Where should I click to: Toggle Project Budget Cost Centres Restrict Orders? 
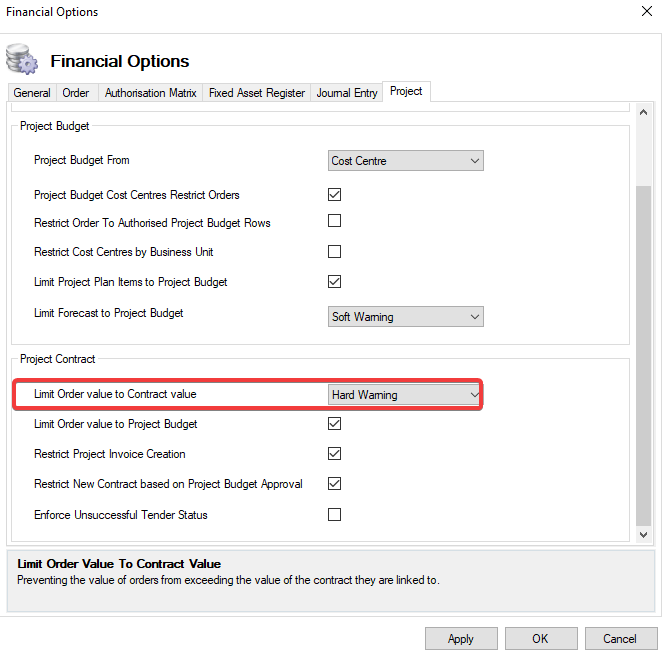tap(335, 194)
